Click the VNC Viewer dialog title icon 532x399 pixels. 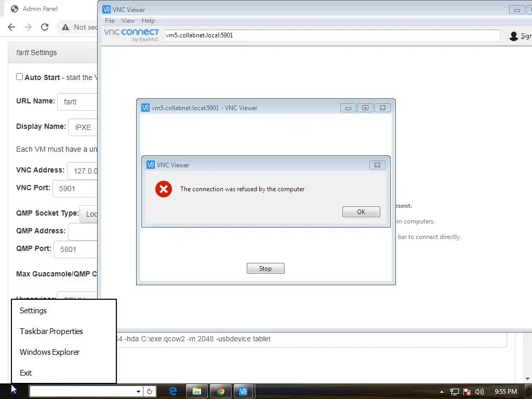151,165
